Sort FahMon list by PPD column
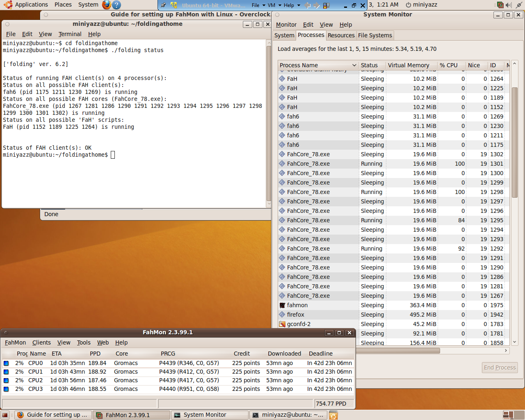Image resolution: width=525 pixels, height=420 pixels. pos(95,354)
